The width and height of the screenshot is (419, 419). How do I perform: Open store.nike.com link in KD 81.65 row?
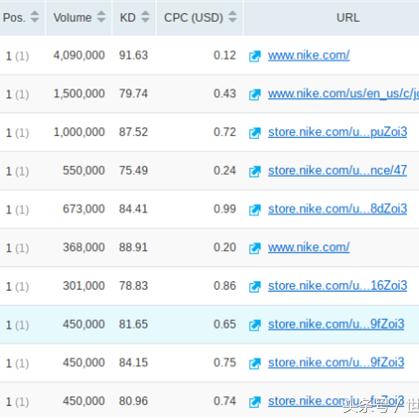[336, 324]
